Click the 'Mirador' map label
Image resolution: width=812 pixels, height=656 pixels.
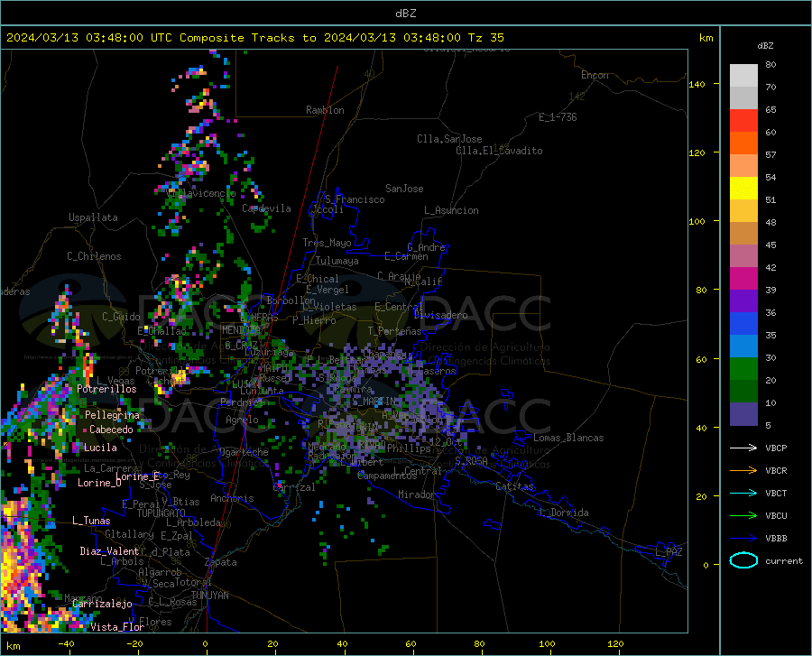[x=417, y=494]
